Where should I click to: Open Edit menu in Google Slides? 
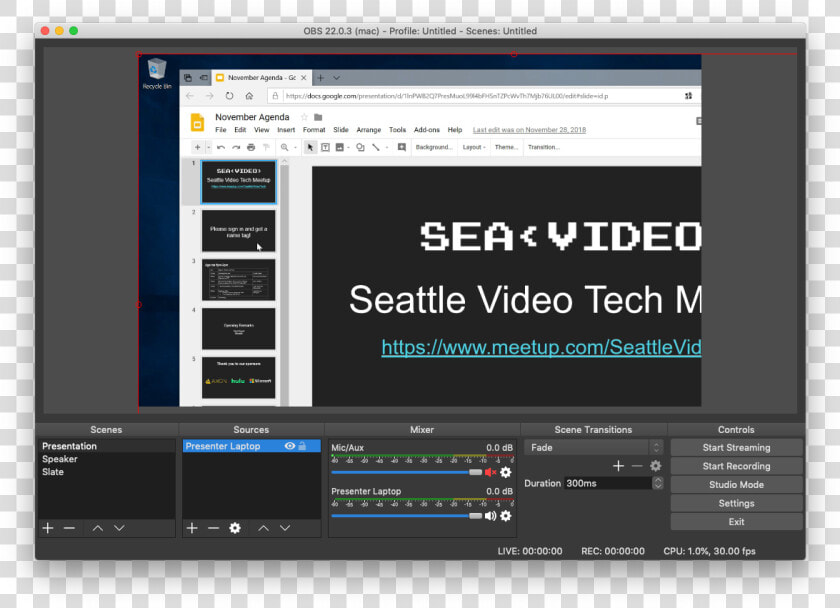240,130
